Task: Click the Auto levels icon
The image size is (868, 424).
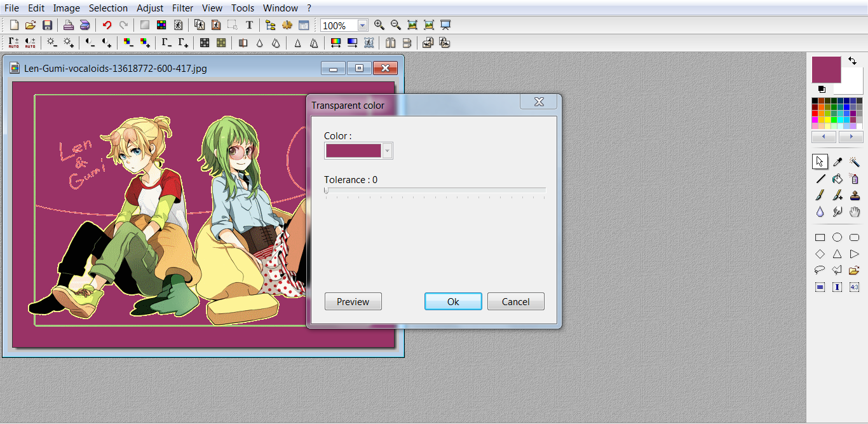Action: (13, 43)
